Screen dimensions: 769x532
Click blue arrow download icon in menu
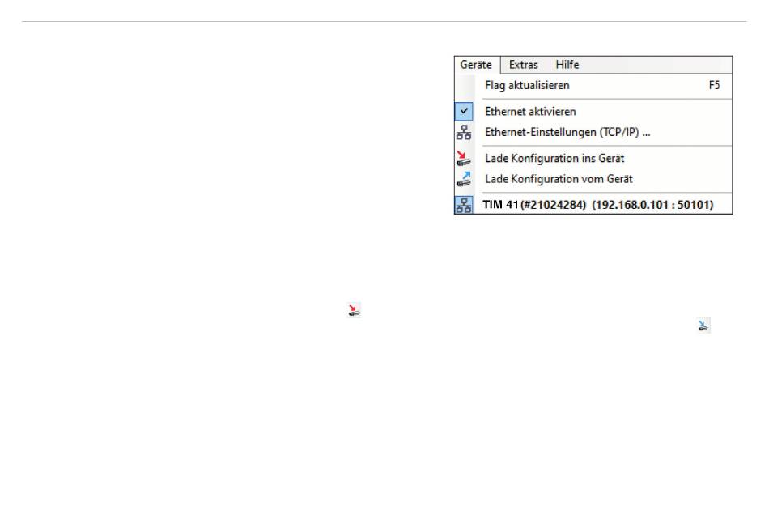(464, 179)
